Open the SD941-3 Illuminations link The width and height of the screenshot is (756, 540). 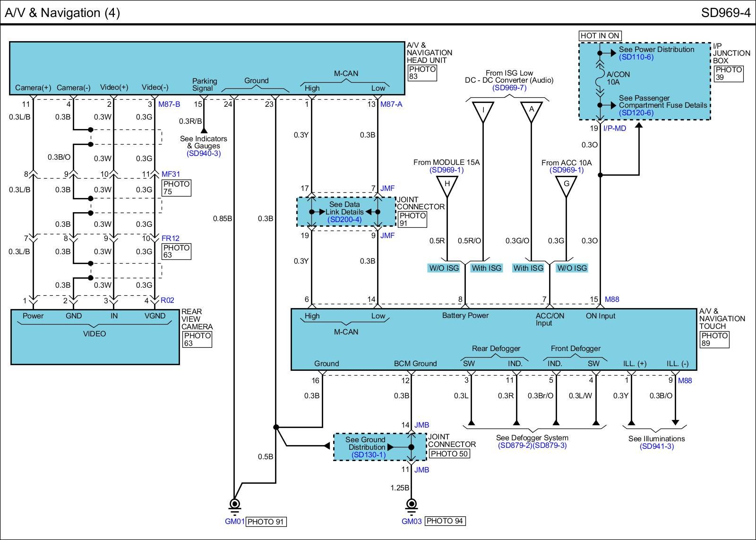tap(656, 446)
